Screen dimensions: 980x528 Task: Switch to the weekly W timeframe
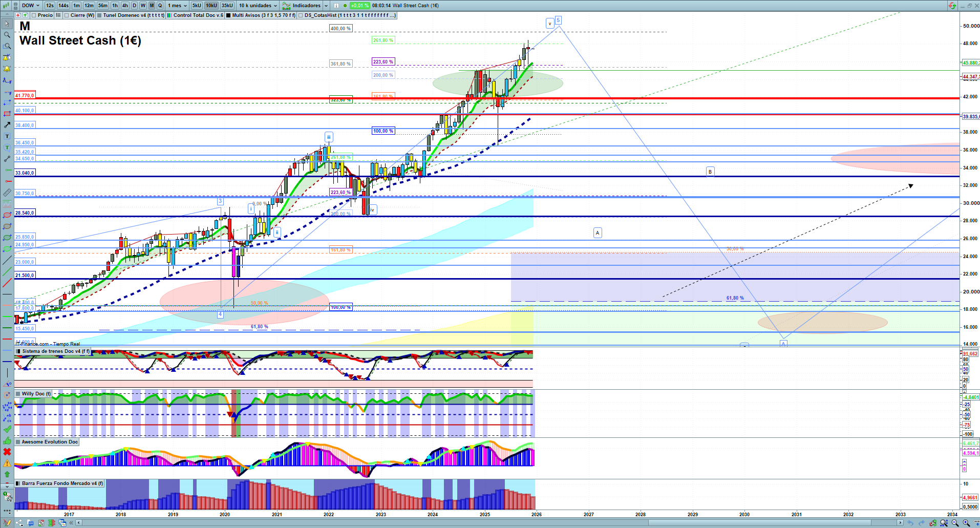pos(143,6)
